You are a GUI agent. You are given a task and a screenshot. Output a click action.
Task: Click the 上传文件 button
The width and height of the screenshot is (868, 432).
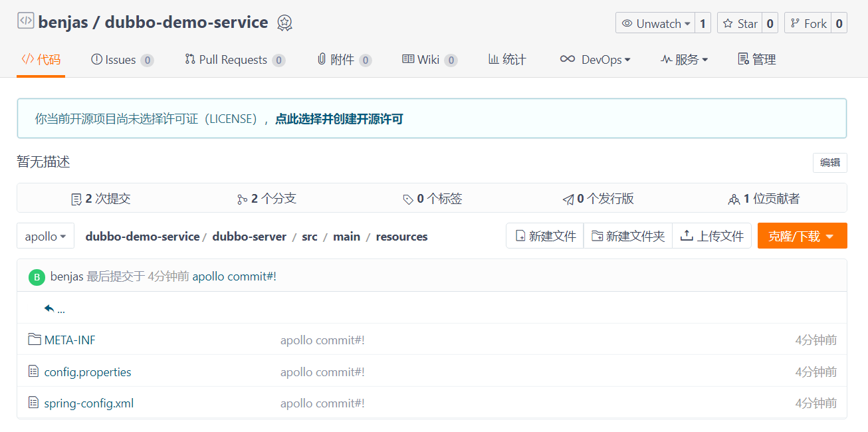pyautogui.click(x=712, y=237)
